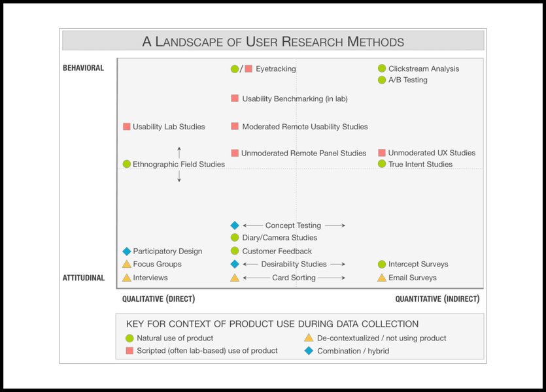Click the red square beside Unmoderated UX Studies

click(x=382, y=153)
